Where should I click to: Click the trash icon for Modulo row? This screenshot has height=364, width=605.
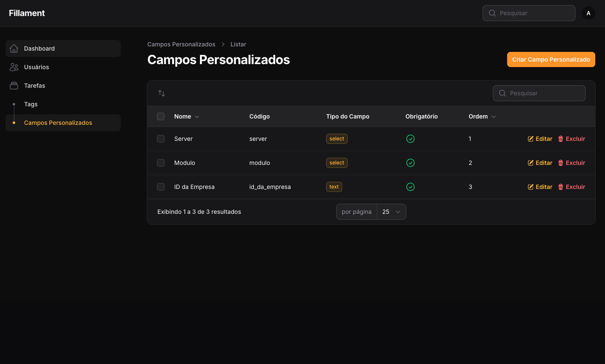pos(561,163)
